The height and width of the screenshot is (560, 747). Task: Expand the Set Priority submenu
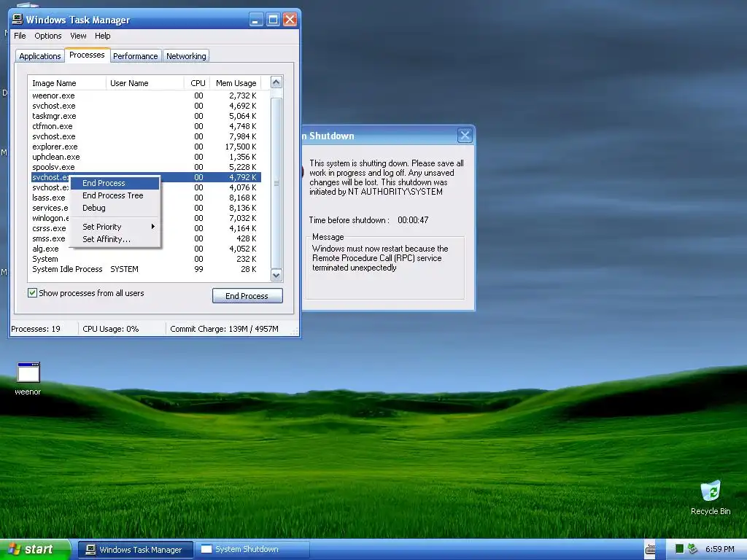115,227
